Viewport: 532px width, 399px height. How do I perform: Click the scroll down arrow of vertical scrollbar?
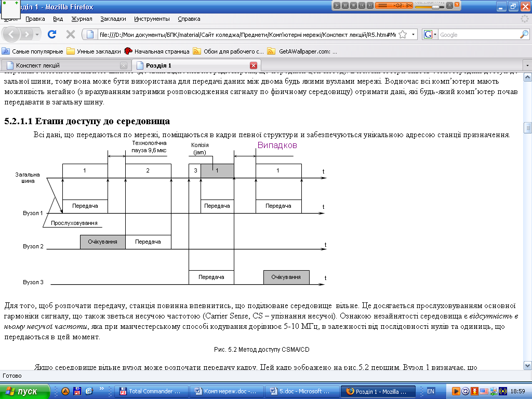(528, 366)
